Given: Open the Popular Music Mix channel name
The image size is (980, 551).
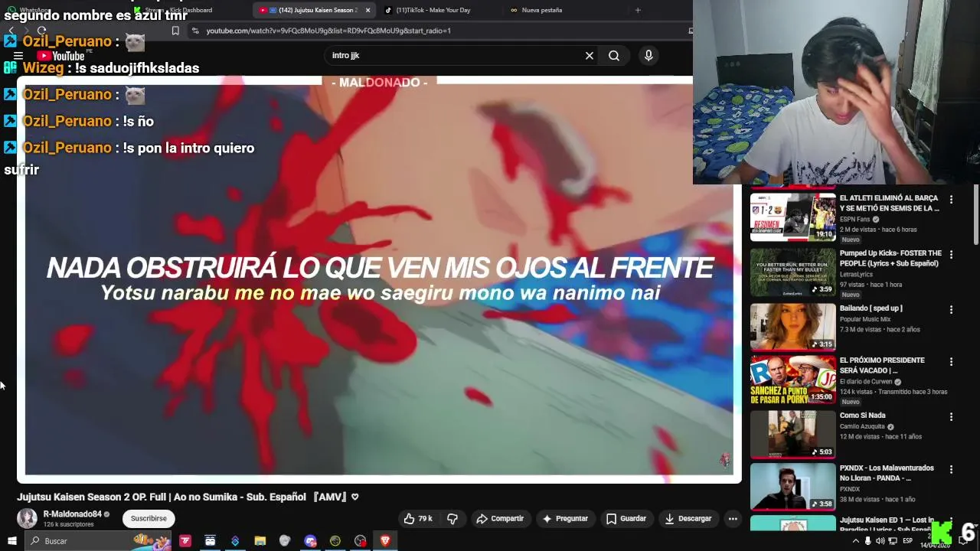Looking at the screenshot, I should pos(865,319).
